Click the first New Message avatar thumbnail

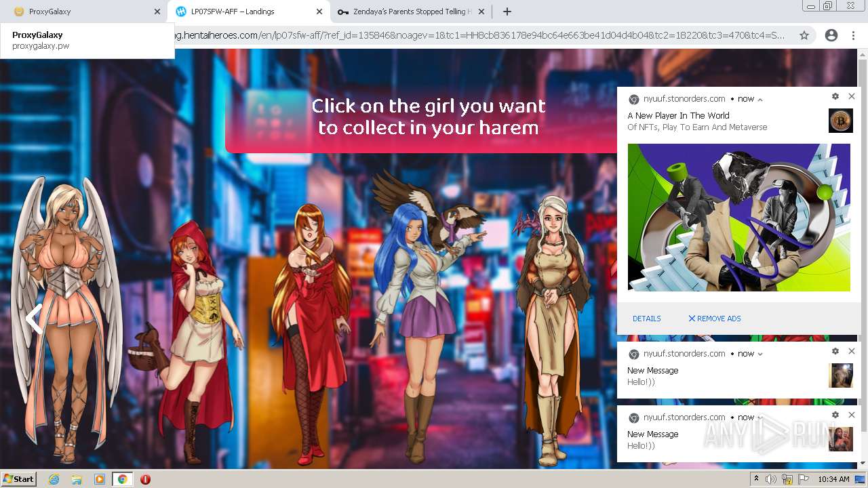click(841, 375)
